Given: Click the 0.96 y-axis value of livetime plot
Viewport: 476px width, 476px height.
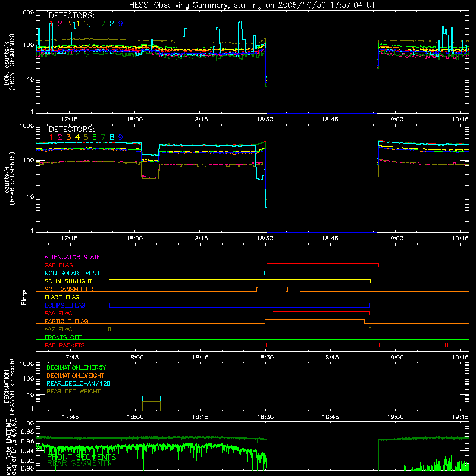Looking at the screenshot, I should pyautogui.click(x=28, y=441).
